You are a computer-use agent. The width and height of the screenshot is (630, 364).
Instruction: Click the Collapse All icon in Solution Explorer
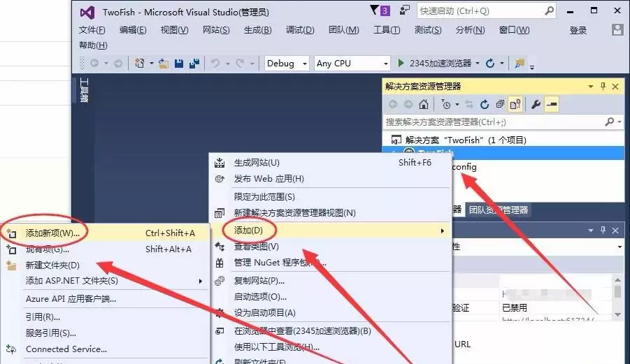500,104
